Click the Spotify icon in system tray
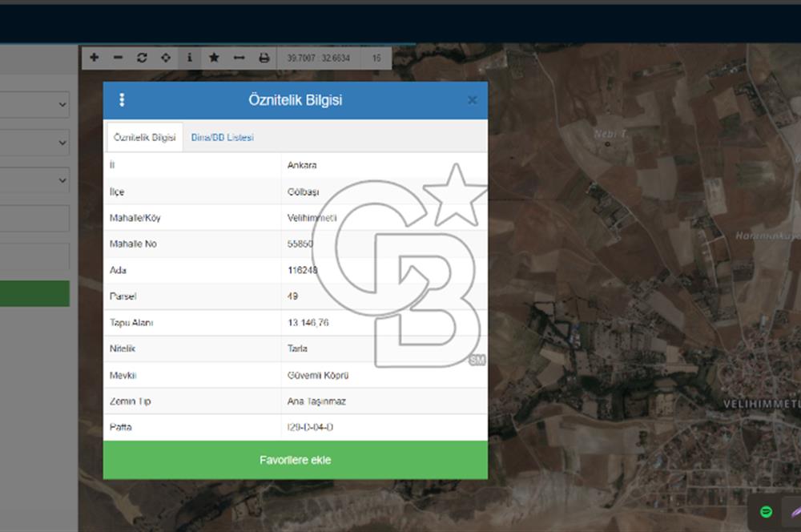Screen dimensions: 801x532 tap(766, 512)
